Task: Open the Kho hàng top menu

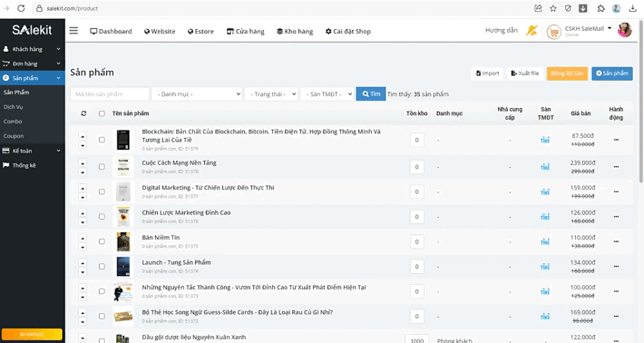Action: 294,31
